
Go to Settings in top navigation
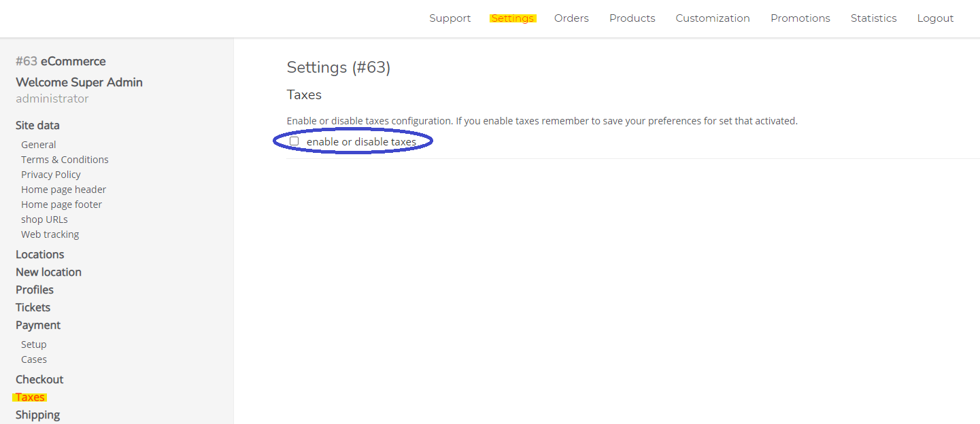[x=513, y=18]
